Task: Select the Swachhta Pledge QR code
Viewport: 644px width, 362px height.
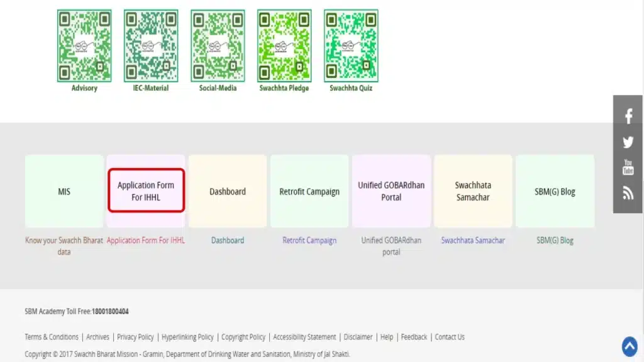Action: click(x=284, y=45)
